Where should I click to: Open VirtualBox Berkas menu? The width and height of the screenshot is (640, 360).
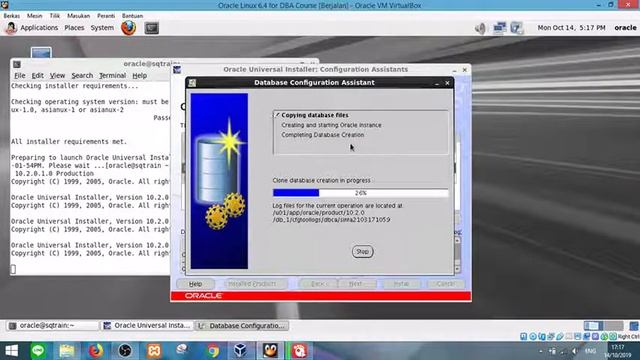click(11, 16)
